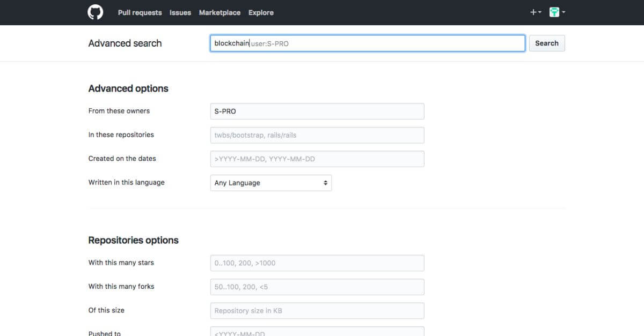Click the Written in this language label
Screen dimensions: 644x336
click(127, 182)
